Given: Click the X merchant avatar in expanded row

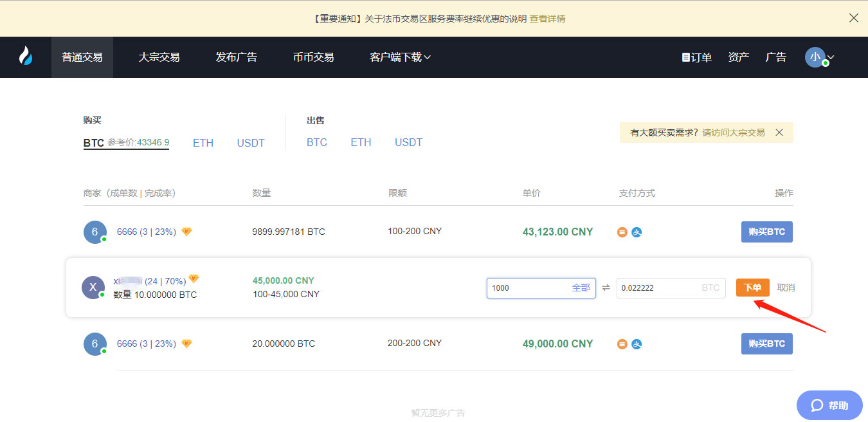Looking at the screenshot, I should (93, 288).
